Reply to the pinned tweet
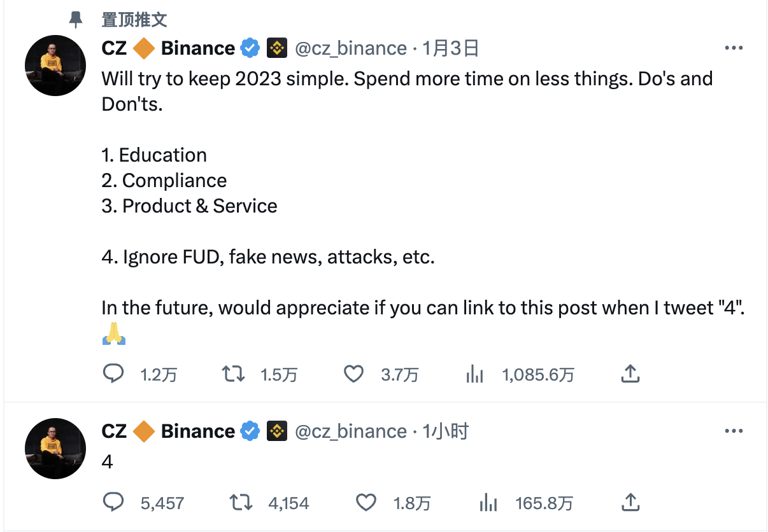The image size is (768, 532). 113,374
